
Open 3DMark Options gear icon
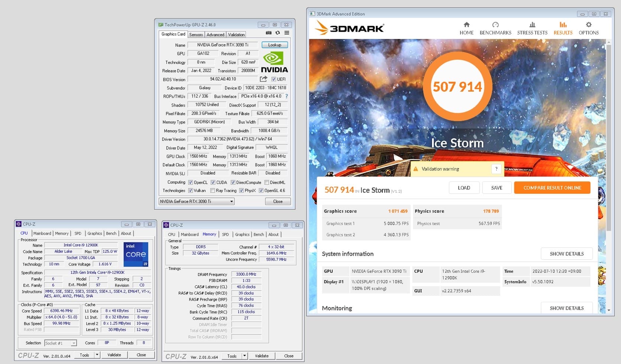click(x=588, y=25)
